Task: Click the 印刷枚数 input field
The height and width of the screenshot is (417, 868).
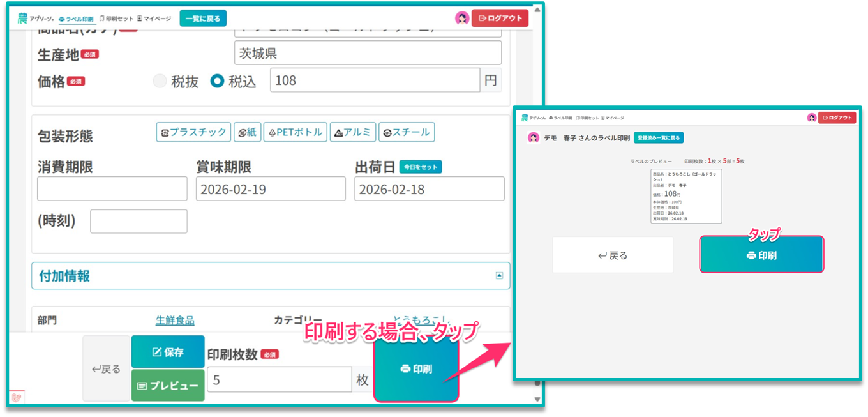Action: pos(279,380)
